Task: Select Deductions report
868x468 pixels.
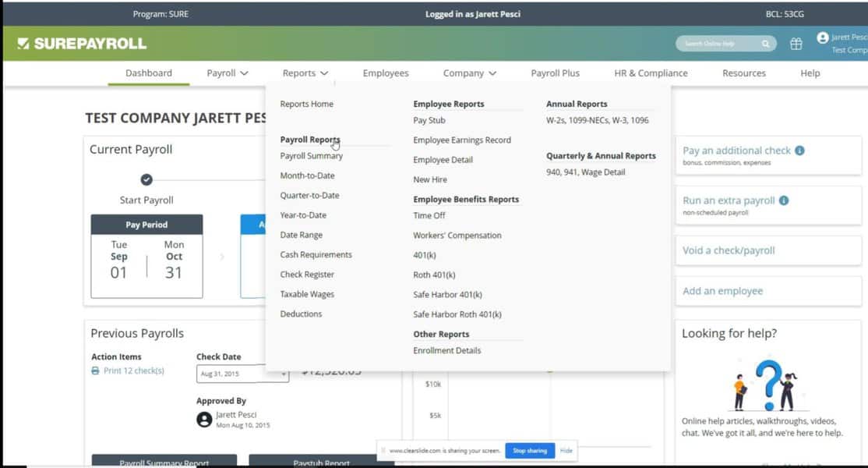Action: 301,314
